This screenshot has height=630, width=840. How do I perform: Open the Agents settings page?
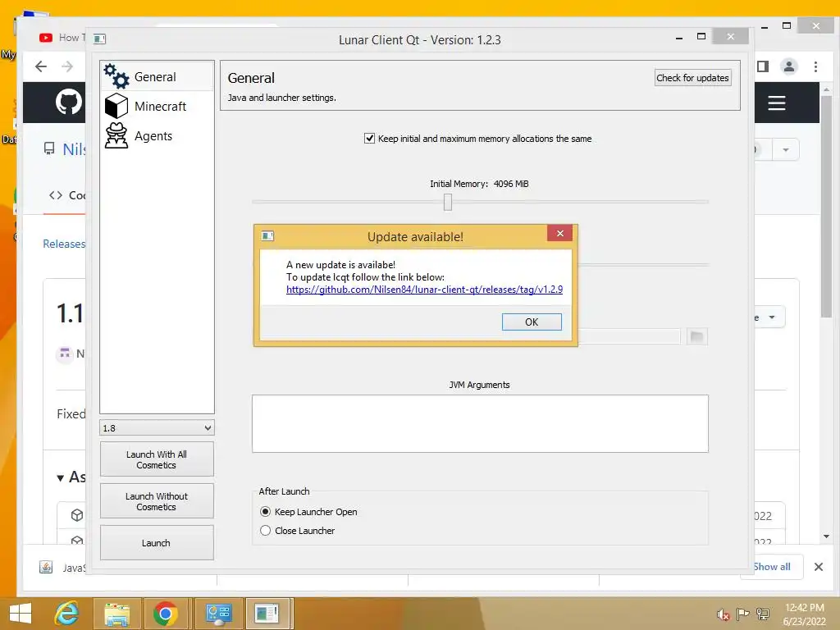click(157, 135)
